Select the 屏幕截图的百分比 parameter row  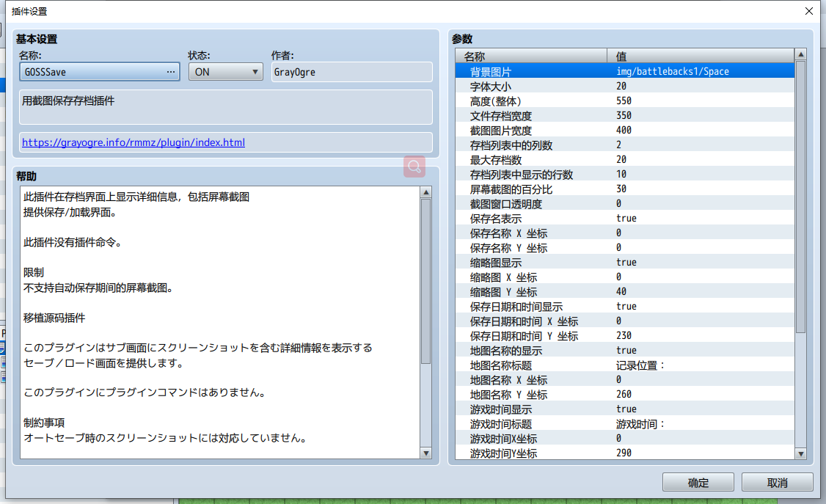pos(625,189)
